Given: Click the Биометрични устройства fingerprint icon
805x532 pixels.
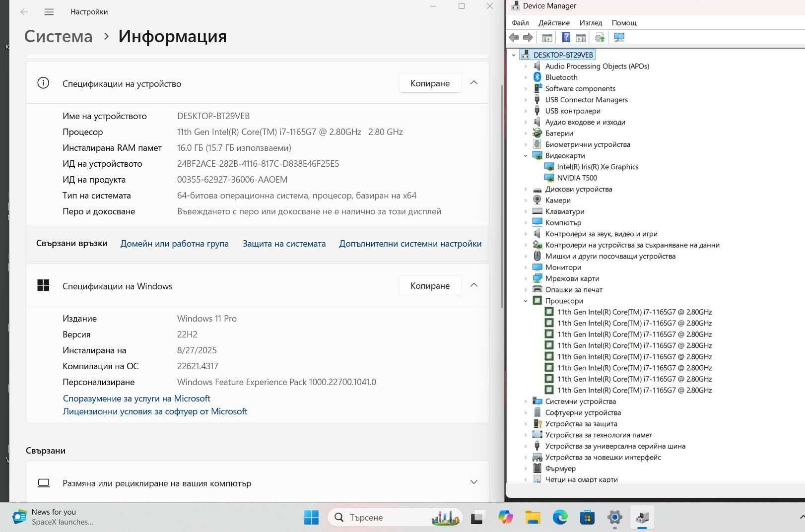Looking at the screenshot, I should [537, 144].
